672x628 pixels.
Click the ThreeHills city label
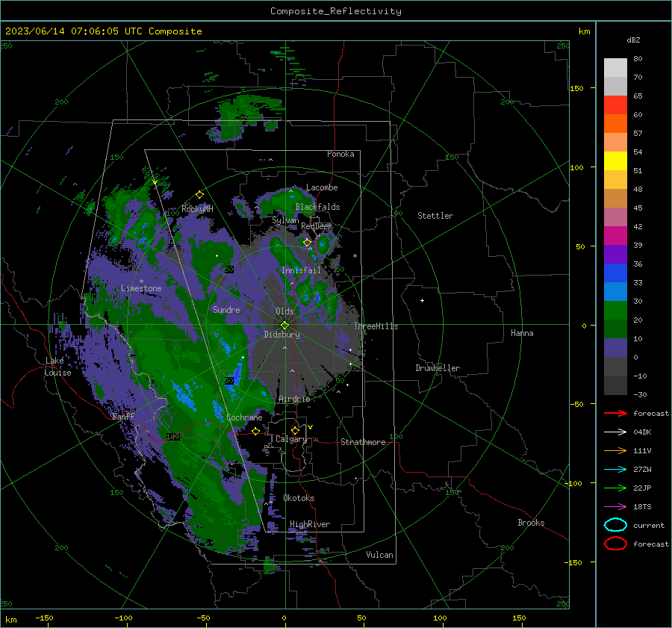376,326
